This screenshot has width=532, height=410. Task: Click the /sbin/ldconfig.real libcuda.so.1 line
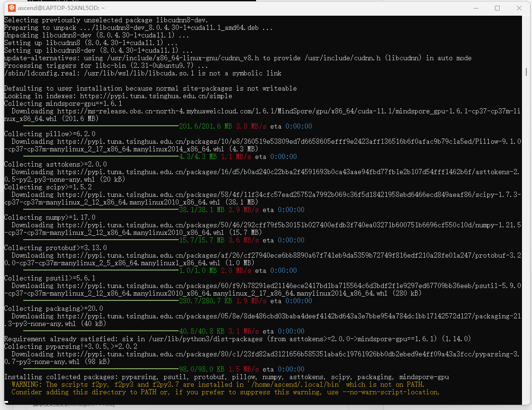143,73
